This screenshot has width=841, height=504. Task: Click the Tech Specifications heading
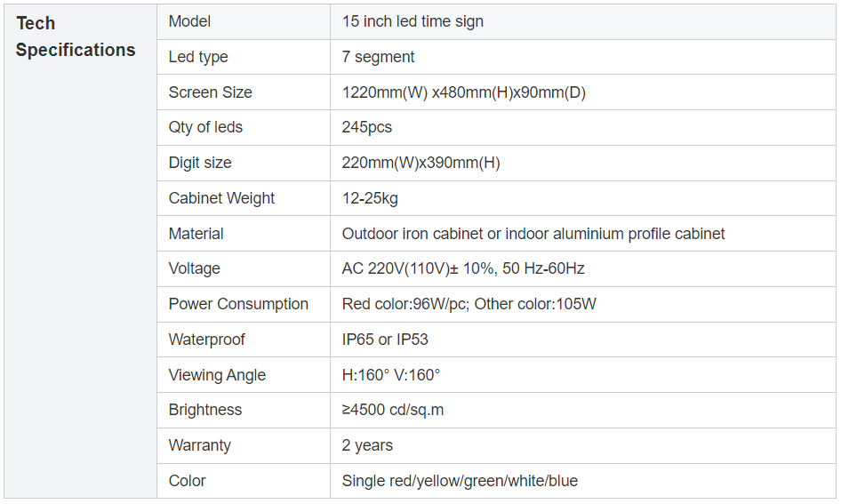tap(76, 36)
